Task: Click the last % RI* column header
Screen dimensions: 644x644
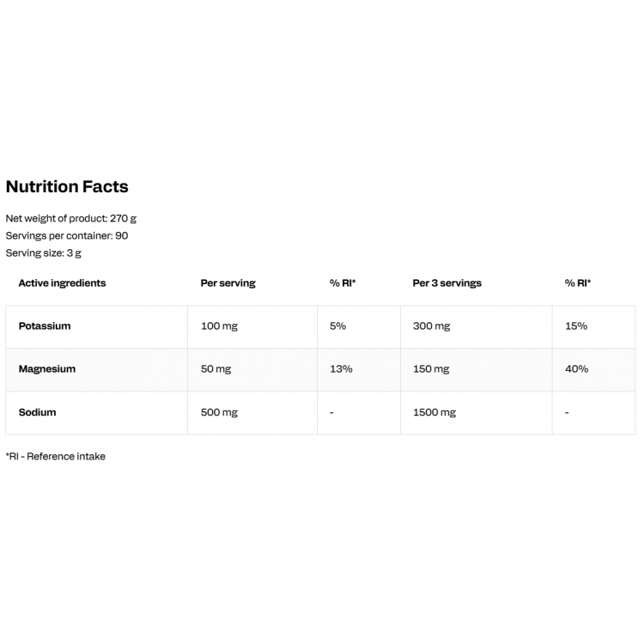Action: [x=578, y=283]
